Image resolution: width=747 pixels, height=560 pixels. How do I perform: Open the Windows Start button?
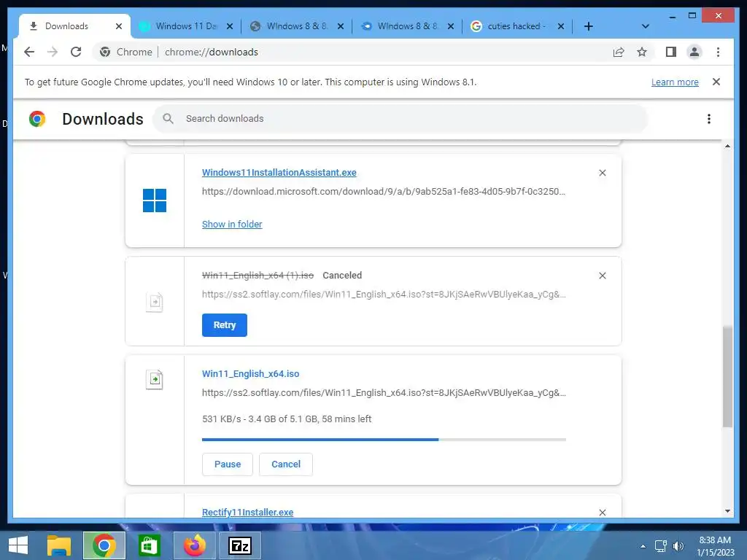[18, 545]
